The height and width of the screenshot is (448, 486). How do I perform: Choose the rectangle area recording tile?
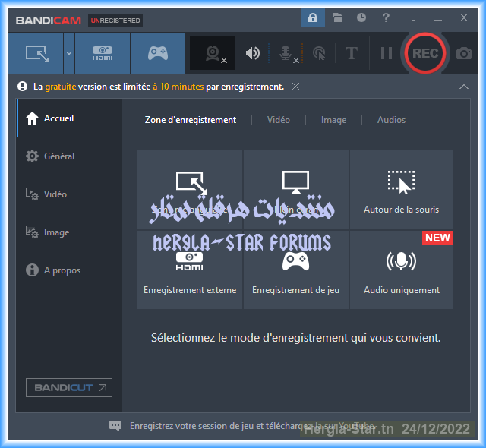(190, 190)
